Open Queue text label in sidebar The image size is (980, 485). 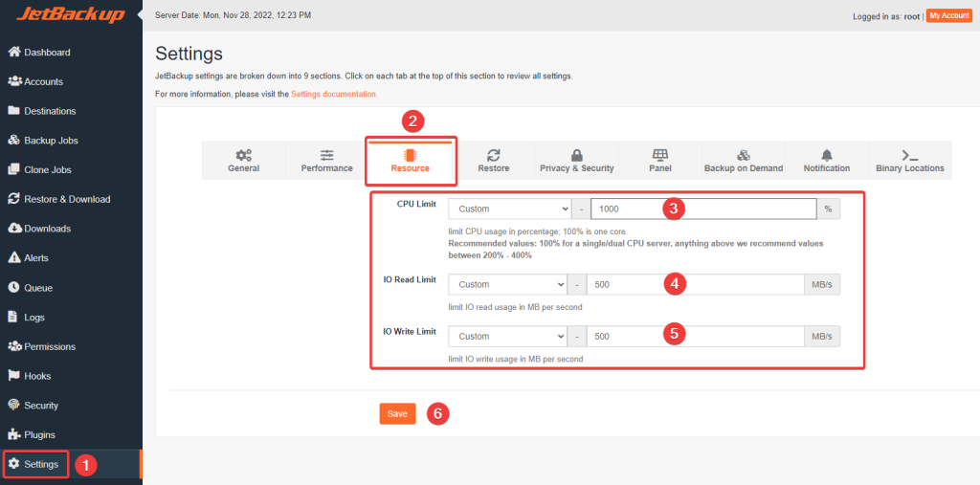(x=38, y=288)
